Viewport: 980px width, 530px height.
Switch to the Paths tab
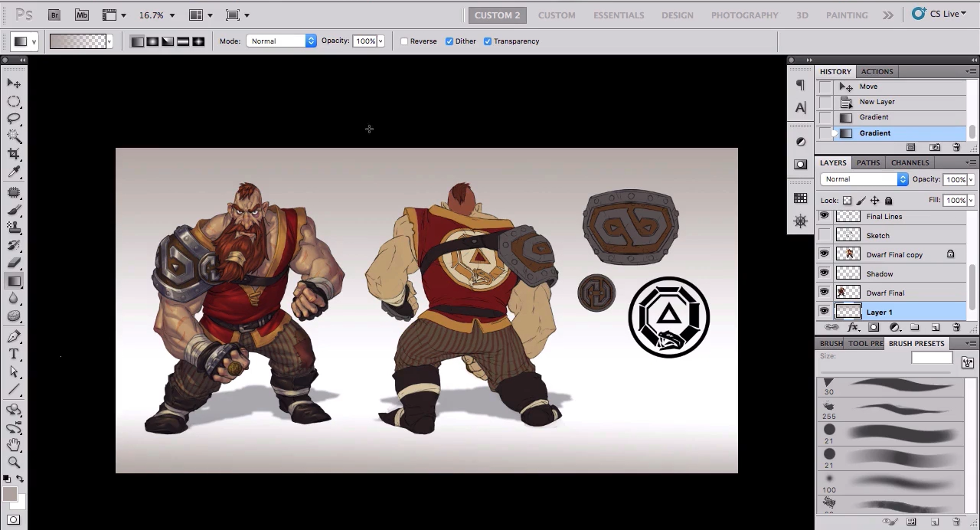(x=868, y=163)
